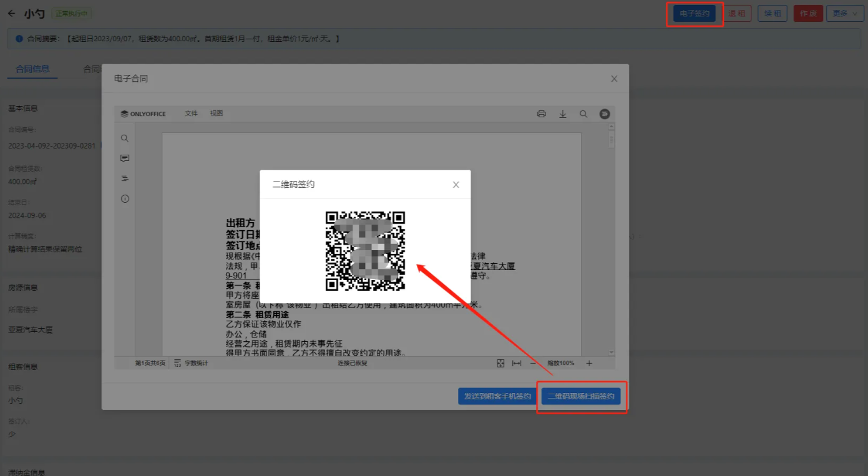
Task: Click the 发送到租客手机签约 button
Action: pos(497,396)
